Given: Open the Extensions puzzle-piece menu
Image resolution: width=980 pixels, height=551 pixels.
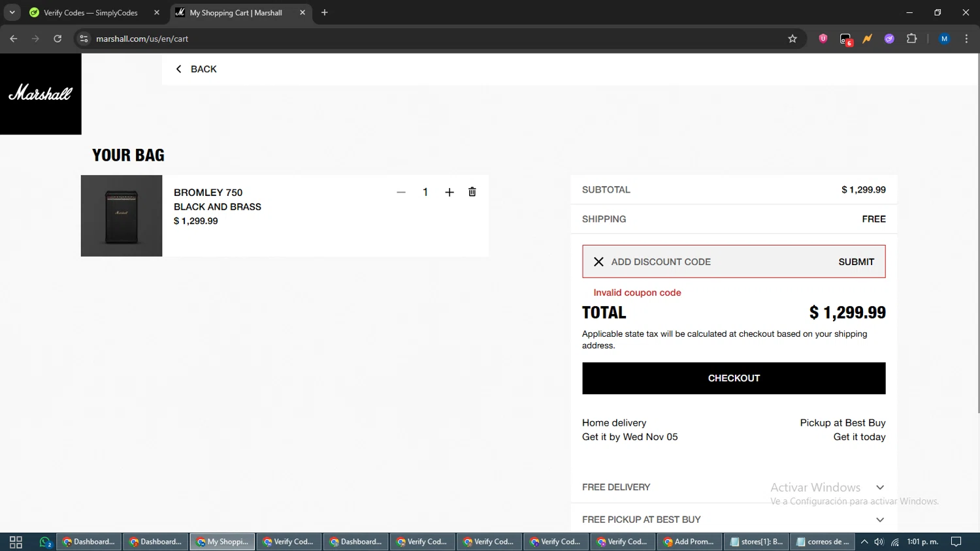Looking at the screenshot, I should coord(912,39).
